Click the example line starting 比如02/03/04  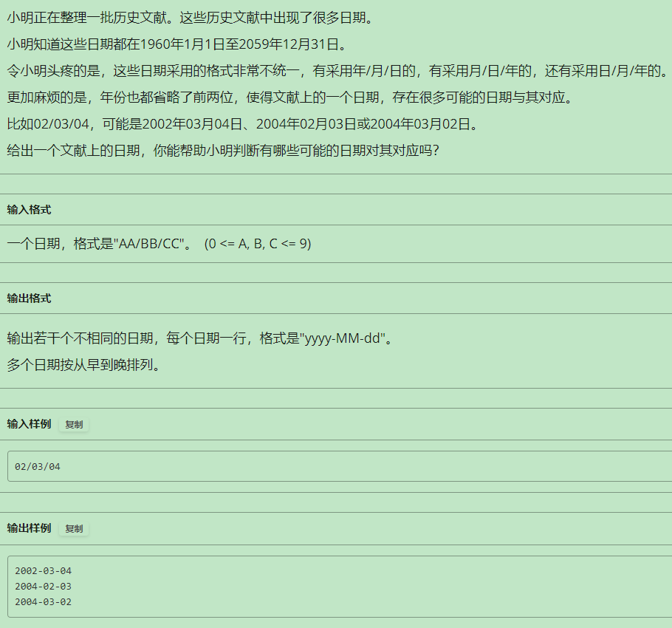pos(242,124)
